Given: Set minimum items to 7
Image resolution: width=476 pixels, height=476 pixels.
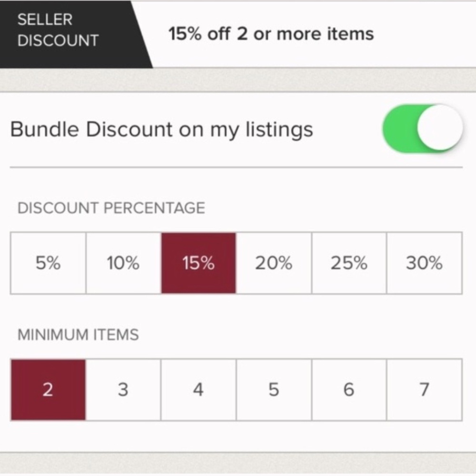Looking at the screenshot, I should [x=424, y=389].
